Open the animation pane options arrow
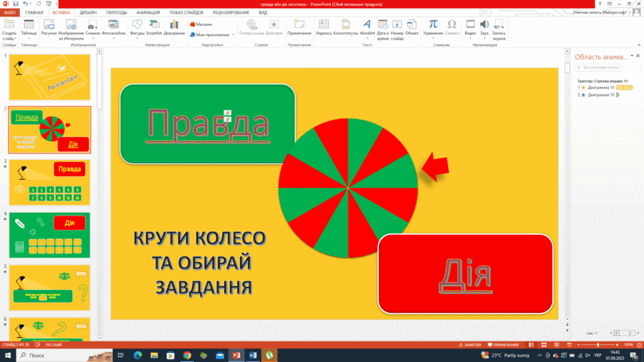 (x=632, y=56)
